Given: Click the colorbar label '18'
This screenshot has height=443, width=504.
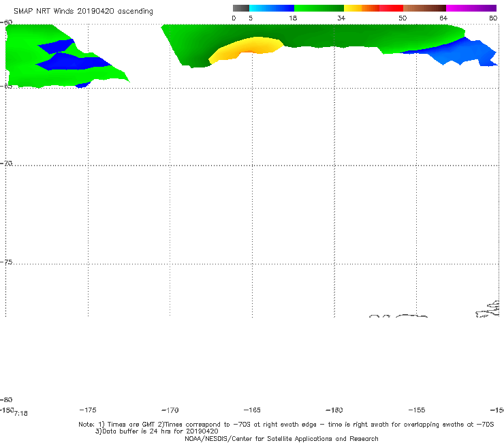Looking at the screenshot, I should [292, 18].
